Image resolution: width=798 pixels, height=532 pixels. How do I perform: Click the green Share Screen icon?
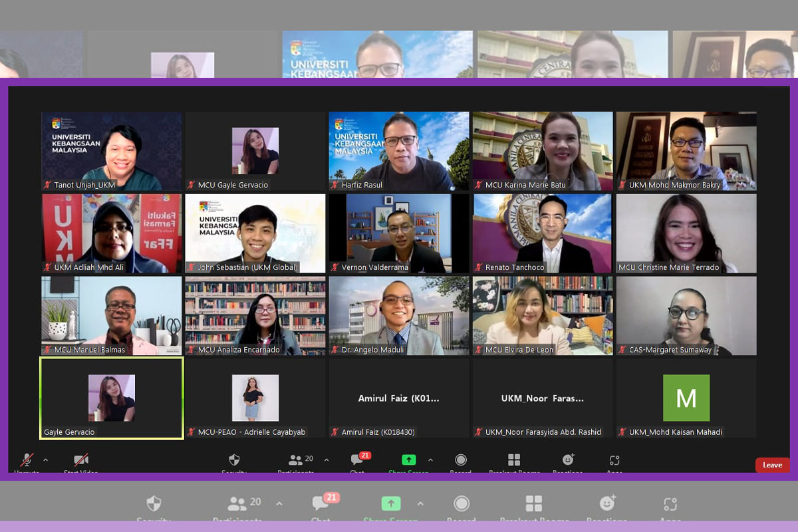coord(408,460)
